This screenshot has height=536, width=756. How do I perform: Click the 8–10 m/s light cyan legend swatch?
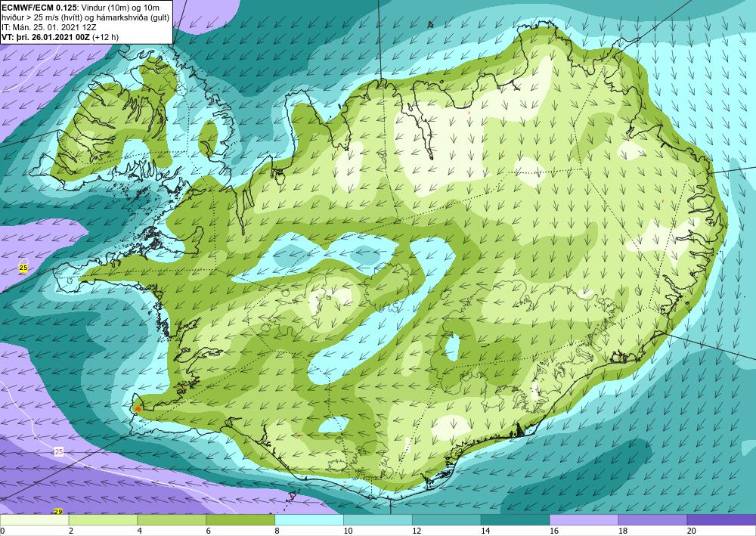point(309,520)
